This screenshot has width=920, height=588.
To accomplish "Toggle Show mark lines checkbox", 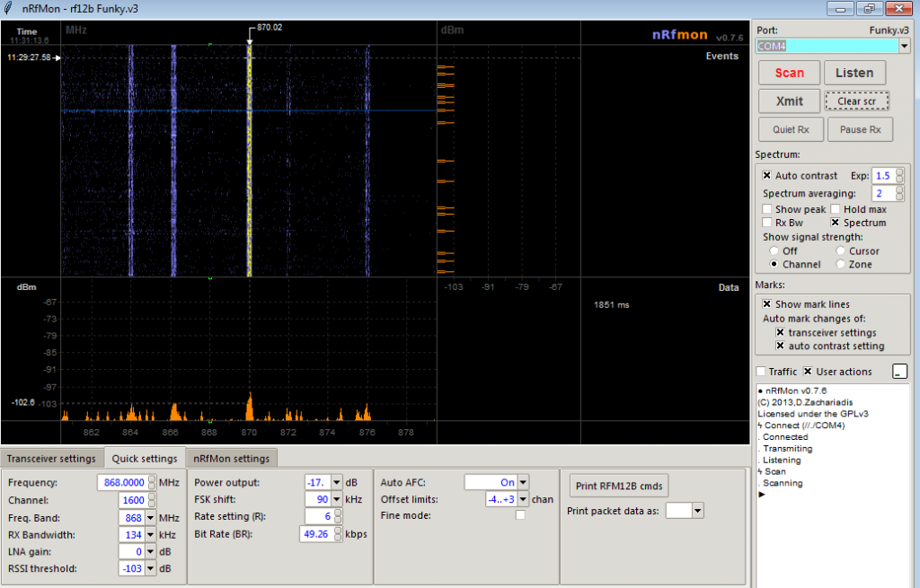I will point(767,304).
